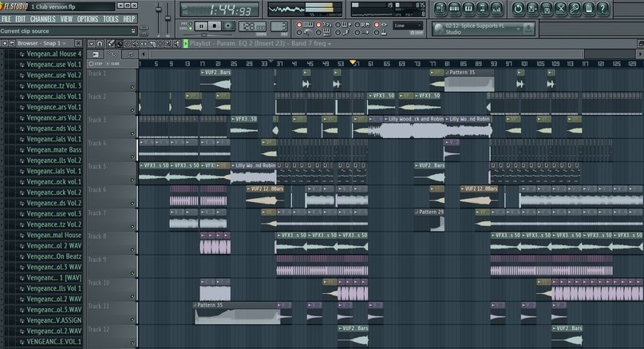Viewport: 644px width, 349px height.
Task: Click the save new version icon
Action: click(x=532, y=9)
